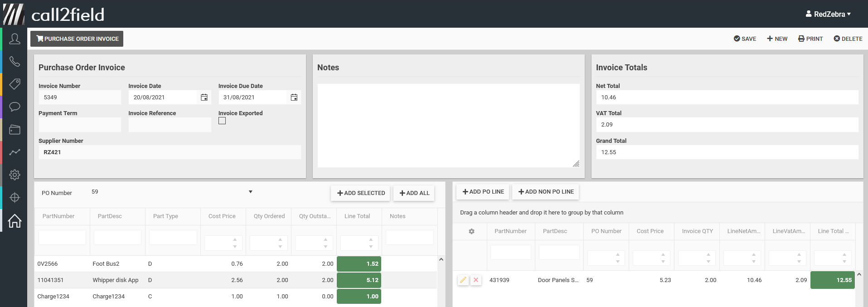Click the Add Non PO Line button
This screenshot has height=307, width=868.
coord(546,192)
